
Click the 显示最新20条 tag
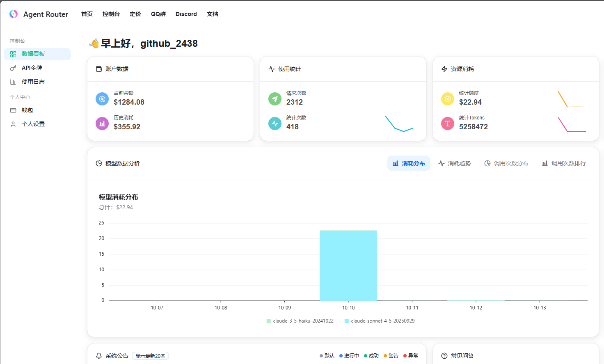151,356
